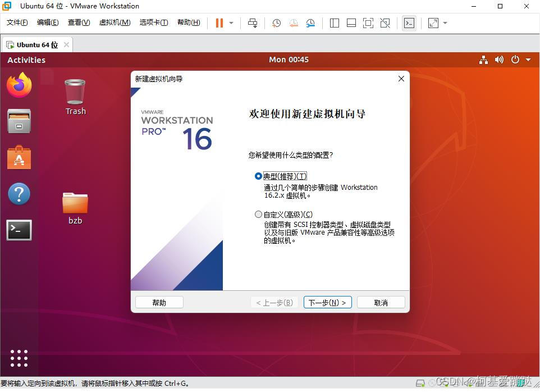Select 自定义(高级)(C) configuration option

point(283,215)
